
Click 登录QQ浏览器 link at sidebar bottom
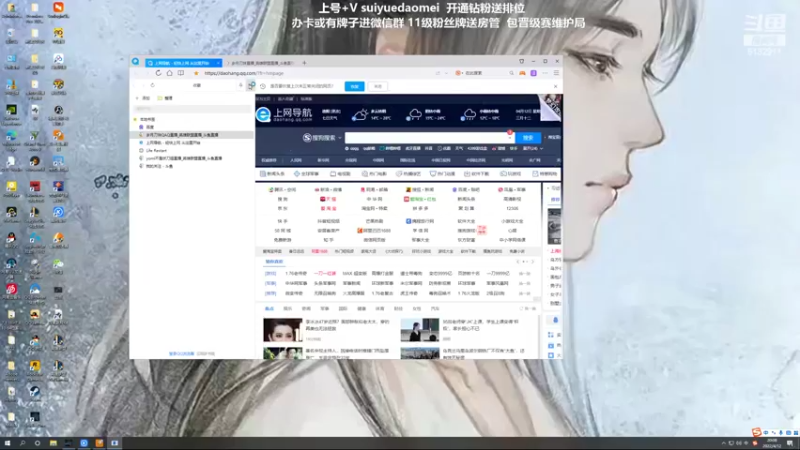point(182,354)
